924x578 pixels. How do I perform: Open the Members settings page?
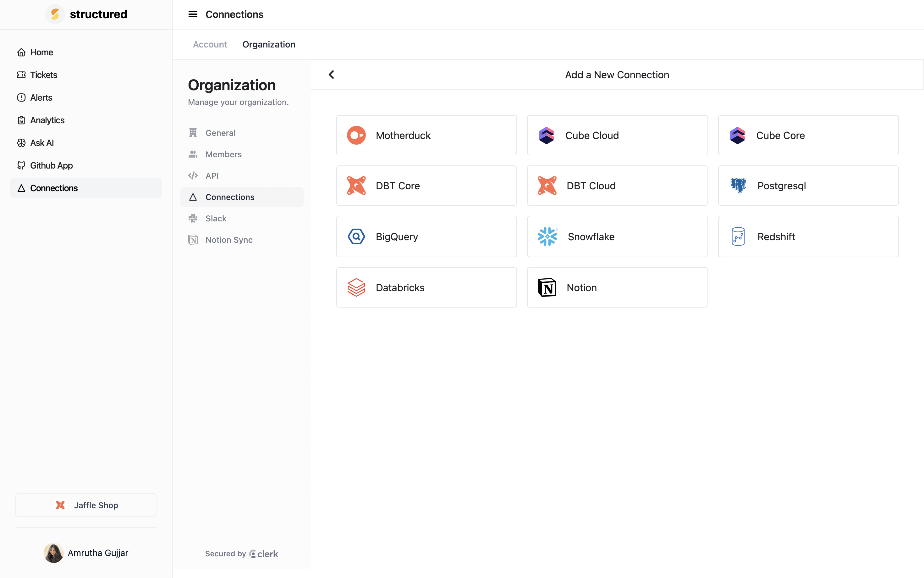pos(223,154)
